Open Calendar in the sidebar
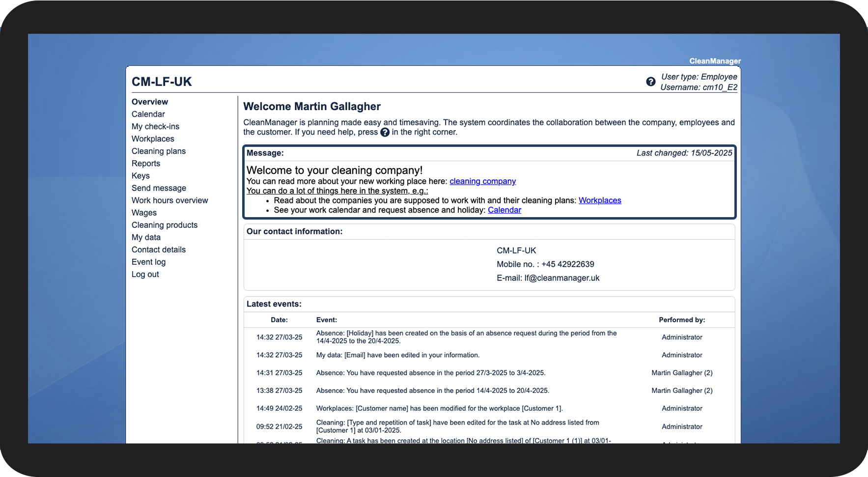 [148, 114]
